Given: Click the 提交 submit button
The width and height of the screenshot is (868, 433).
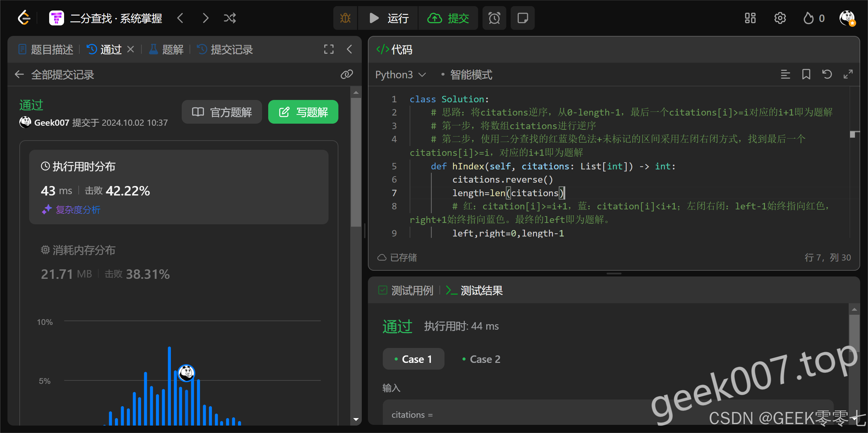Looking at the screenshot, I should (x=448, y=18).
